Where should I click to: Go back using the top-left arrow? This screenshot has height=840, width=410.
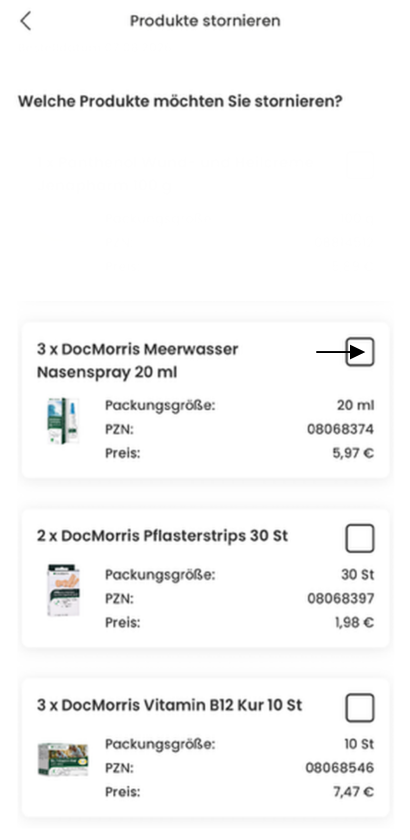click(25, 21)
